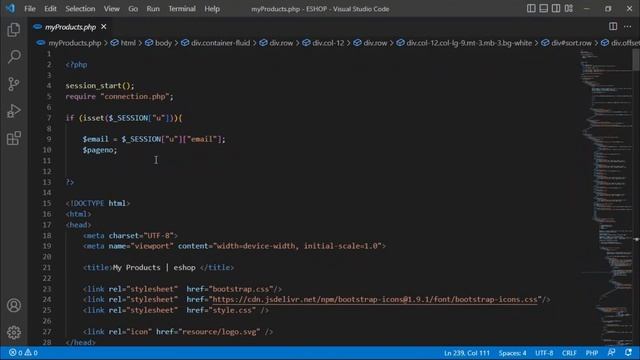Image resolution: width=640 pixels, height=360 pixels.
Task: Open the Help menu
Action: (212, 9)
